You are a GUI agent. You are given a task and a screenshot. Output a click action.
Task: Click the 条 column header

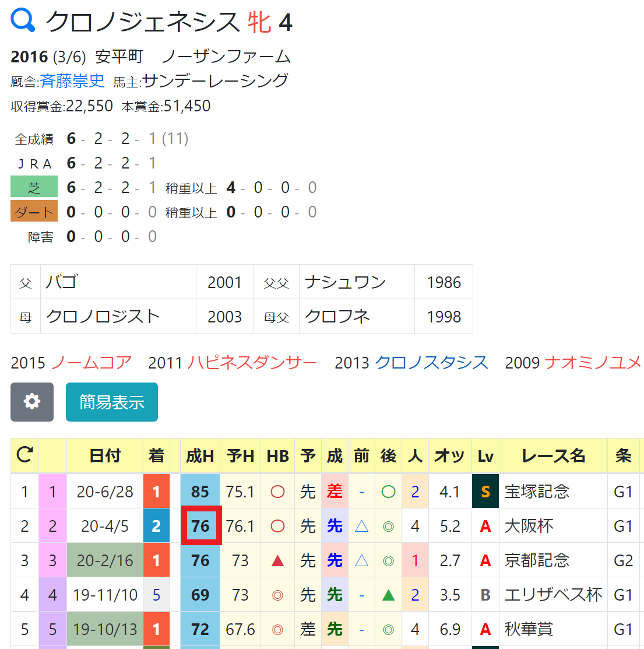(x=624, y=456)
